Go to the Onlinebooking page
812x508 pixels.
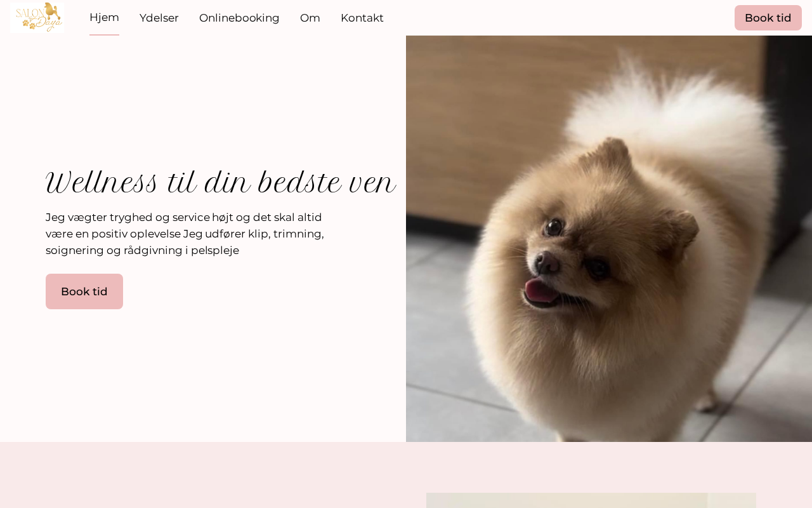point(239,18)
